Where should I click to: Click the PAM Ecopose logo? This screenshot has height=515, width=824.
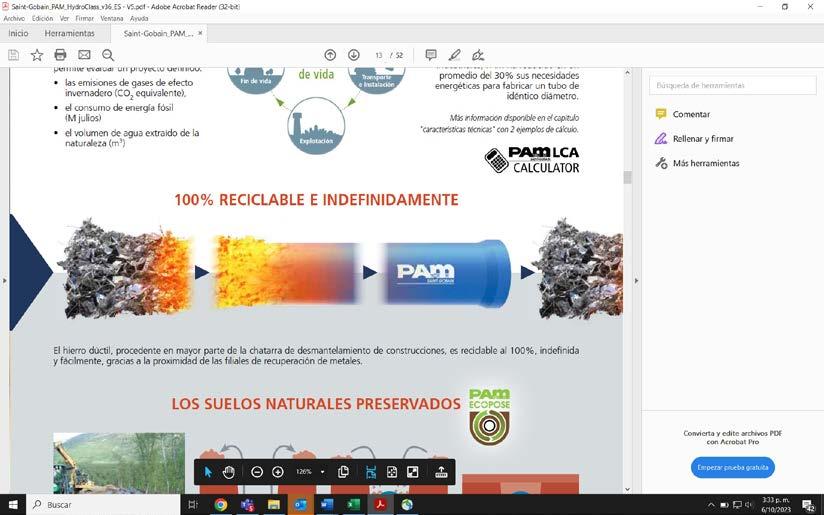pyautogui.click(x=489, y=417)
